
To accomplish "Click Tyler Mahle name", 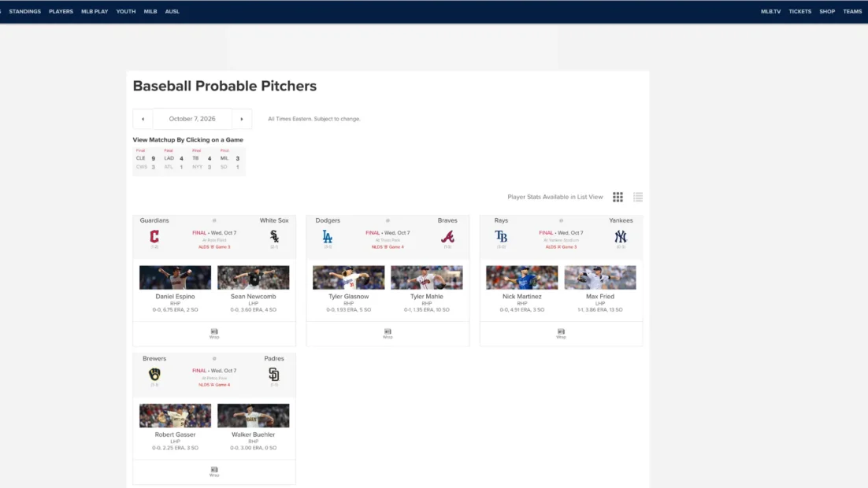I will tap(426, 297).
